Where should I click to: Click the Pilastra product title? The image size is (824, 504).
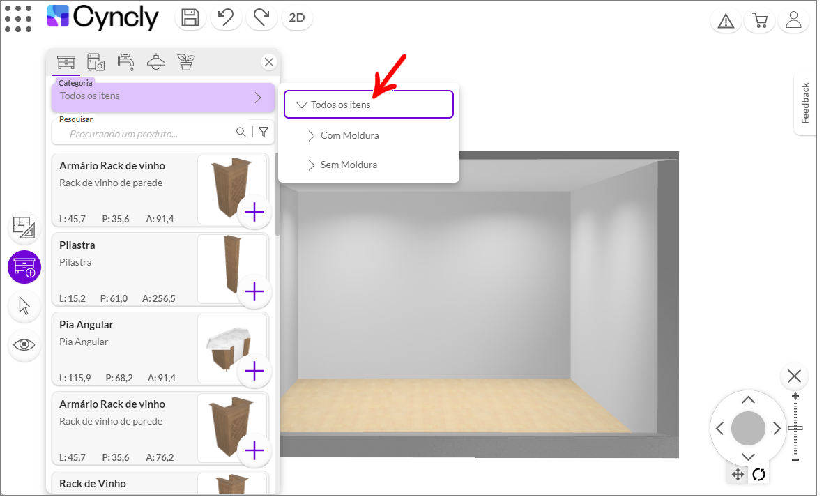point(77,245)
